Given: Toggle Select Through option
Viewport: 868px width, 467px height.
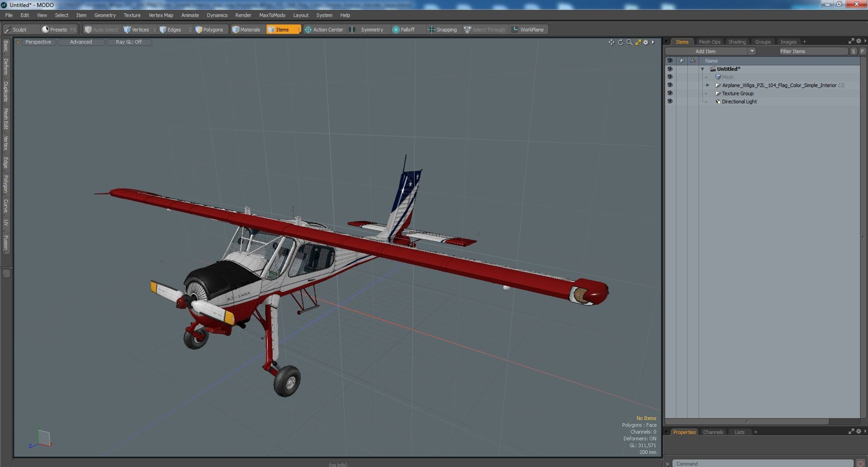Looking at the screenshot, I should (x=485, y=29).
